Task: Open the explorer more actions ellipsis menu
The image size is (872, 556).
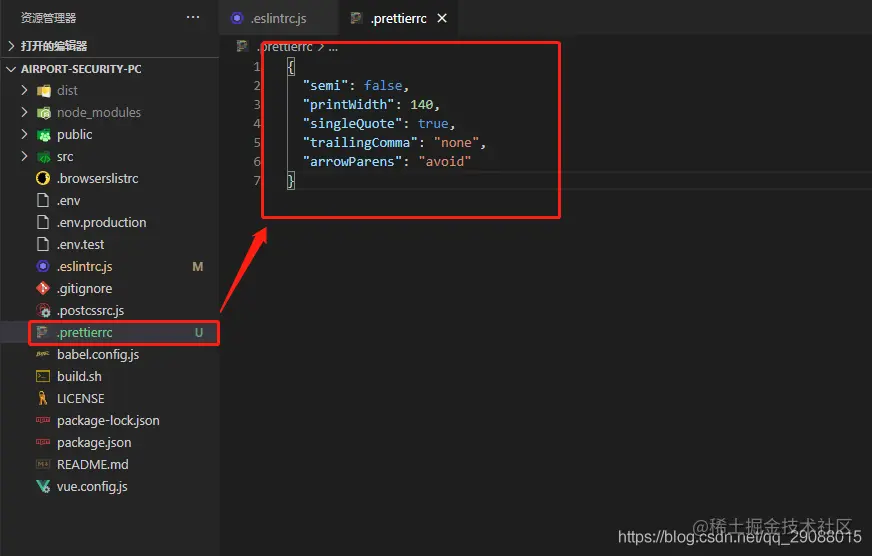Action: pyautogui.click(x=193, y=17)
